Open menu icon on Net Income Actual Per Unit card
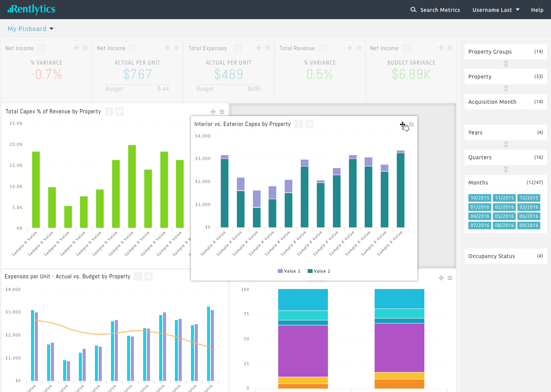Viewport: 551px width, 392px height. click(176, 48)
